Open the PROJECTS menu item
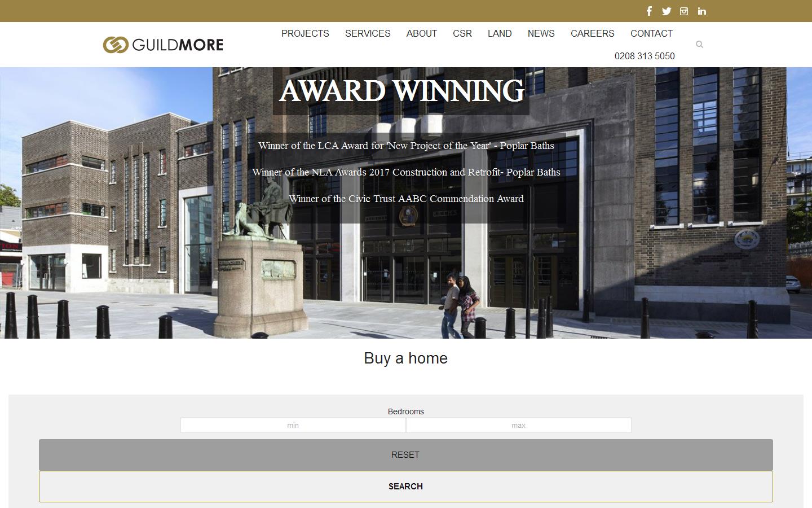This screenshot has height=508, width=812. [x=305, y=33]
